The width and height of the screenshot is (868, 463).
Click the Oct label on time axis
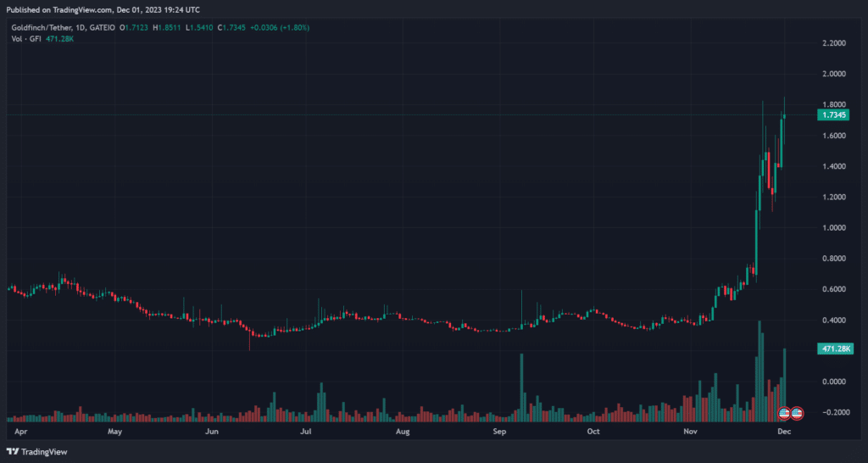pyautogui.click(x=593, y=430)
